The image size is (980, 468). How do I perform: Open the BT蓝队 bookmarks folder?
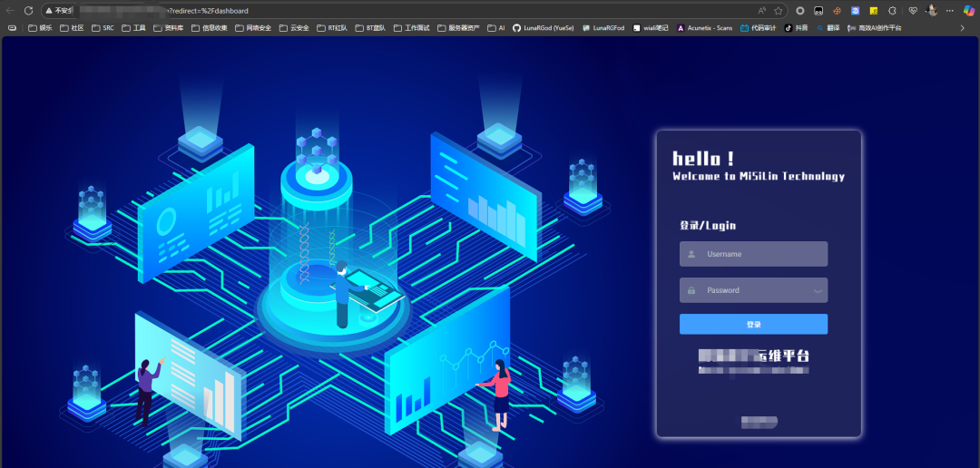tap(370, 27)
